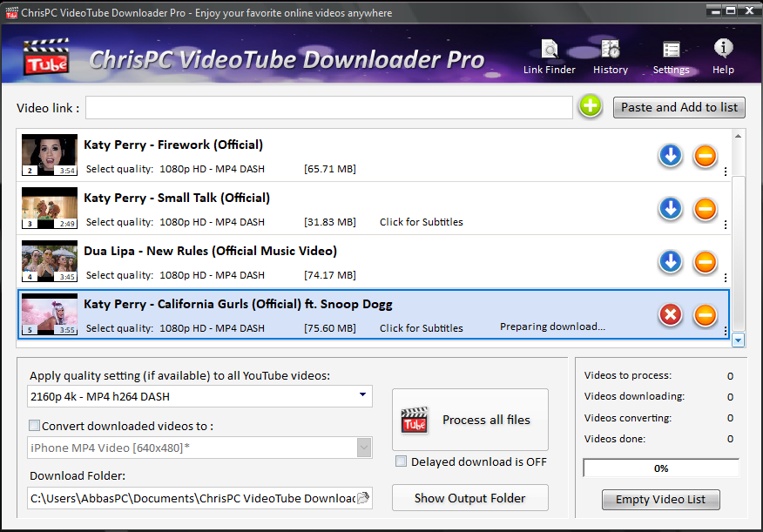The image size is (763, 532).
Task: Enable Convert downloaded videos to checkbox
Action: coord(34,426)
